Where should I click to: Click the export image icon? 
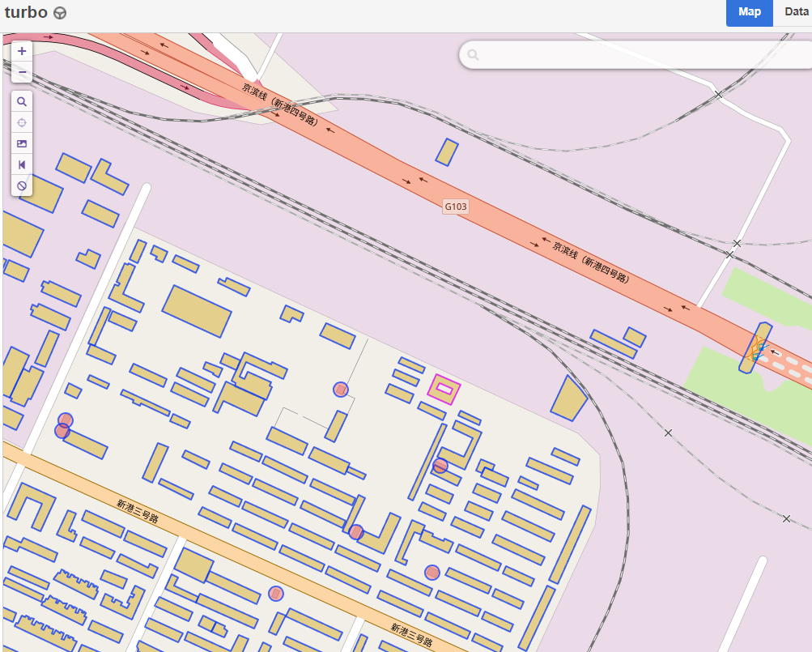(22, 143)
